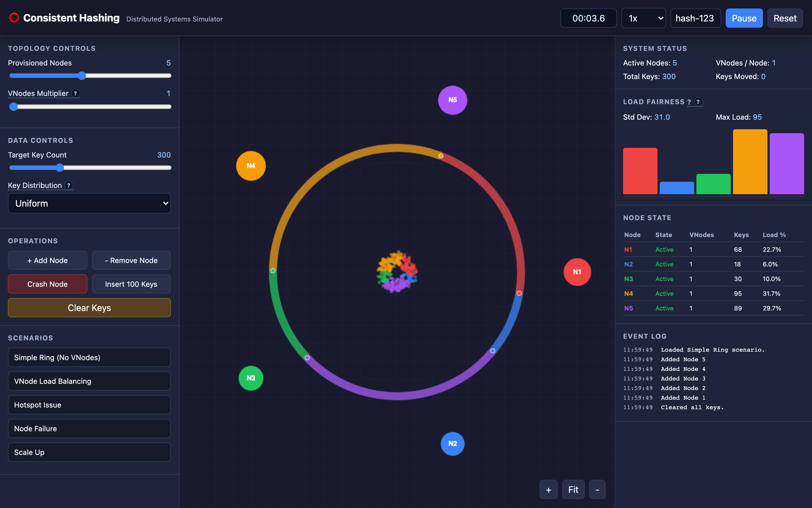Select the N4 orange node circle

(251, 166)
